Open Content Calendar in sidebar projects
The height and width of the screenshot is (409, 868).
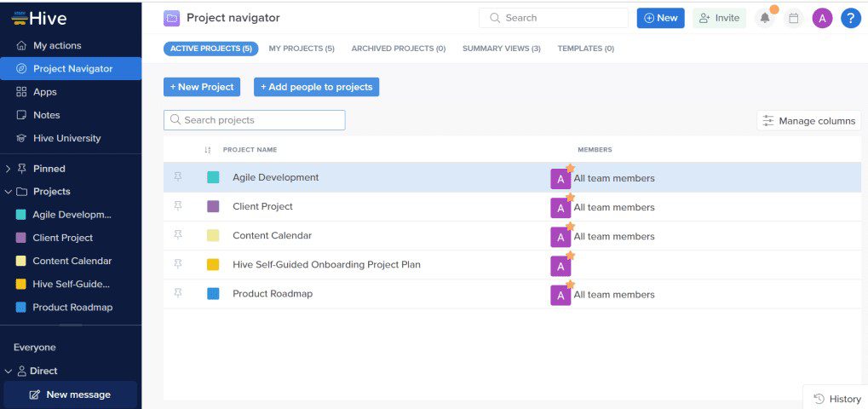71,262
